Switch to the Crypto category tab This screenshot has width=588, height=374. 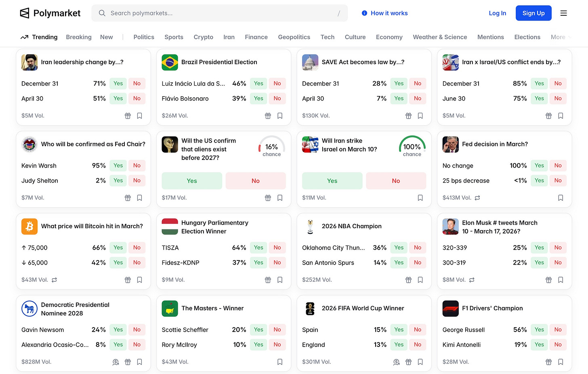click(x=203, y=37)
